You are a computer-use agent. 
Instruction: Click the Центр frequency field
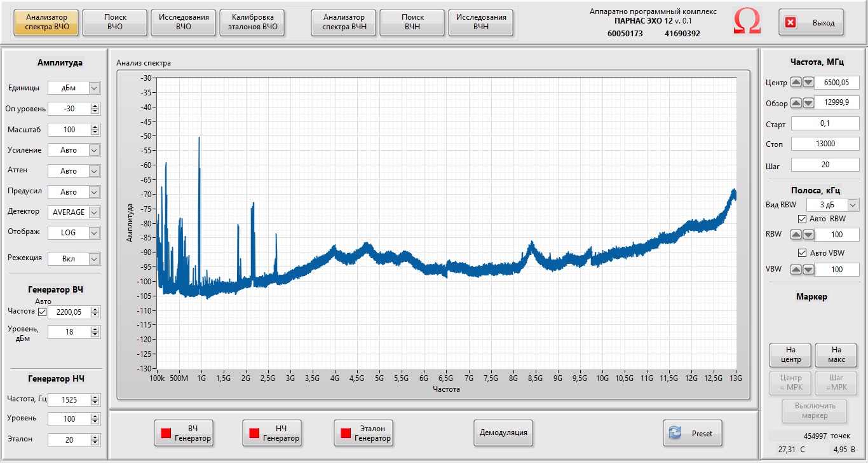pyautogui.click(x=837, y=83)
